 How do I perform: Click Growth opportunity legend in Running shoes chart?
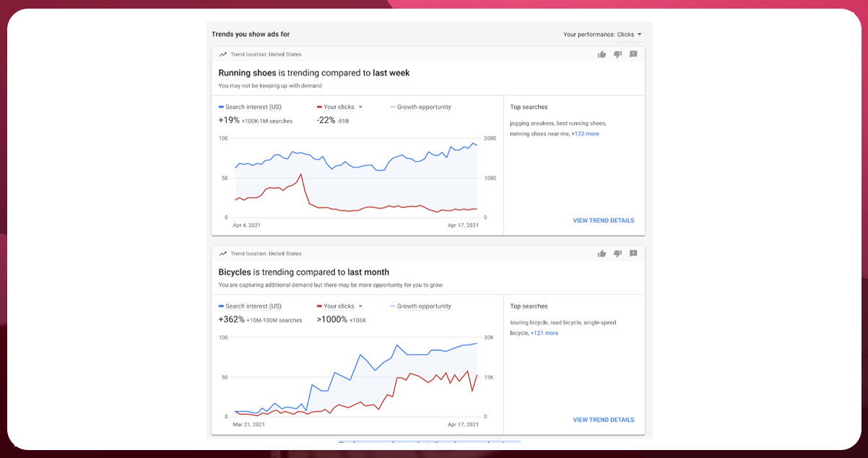(423, 107)
